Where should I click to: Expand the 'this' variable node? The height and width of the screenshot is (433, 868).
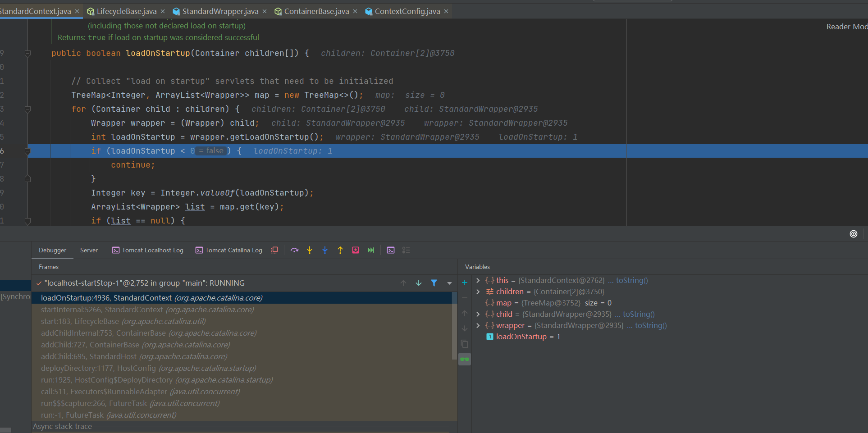[x=478, y=280]
